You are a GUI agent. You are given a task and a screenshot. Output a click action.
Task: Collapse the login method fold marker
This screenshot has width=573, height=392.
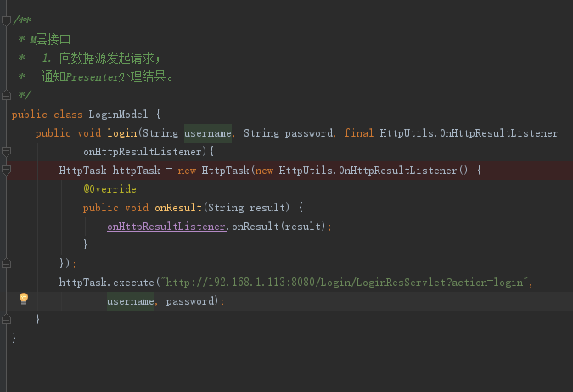(6, 151)
